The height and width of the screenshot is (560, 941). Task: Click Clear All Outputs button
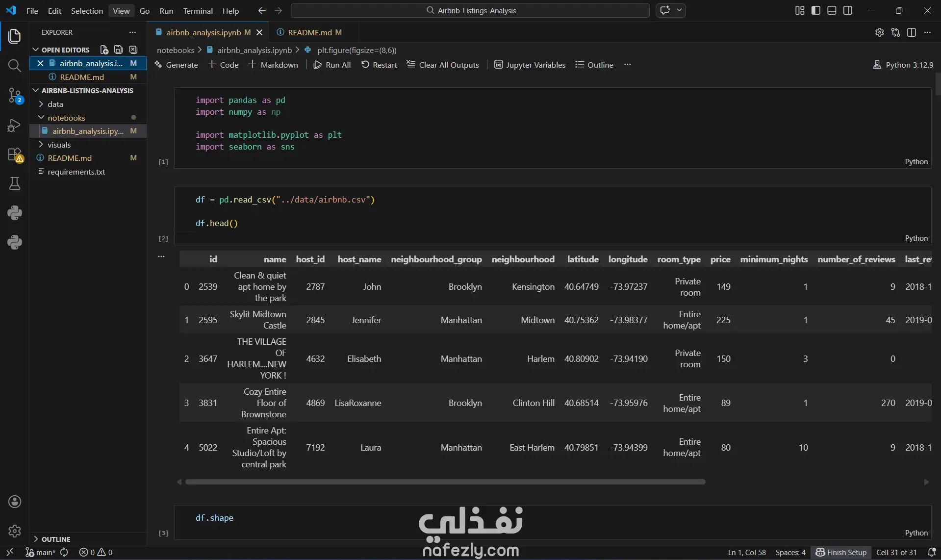click(x=443, y=65)
